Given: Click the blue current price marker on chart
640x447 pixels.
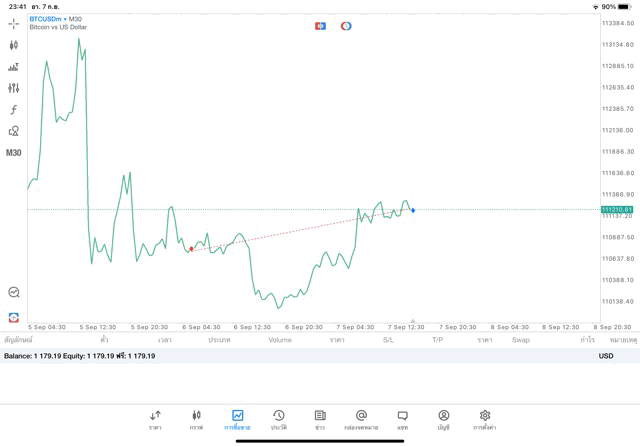Looking at the screenshot, I should click(x=413, y=210).
